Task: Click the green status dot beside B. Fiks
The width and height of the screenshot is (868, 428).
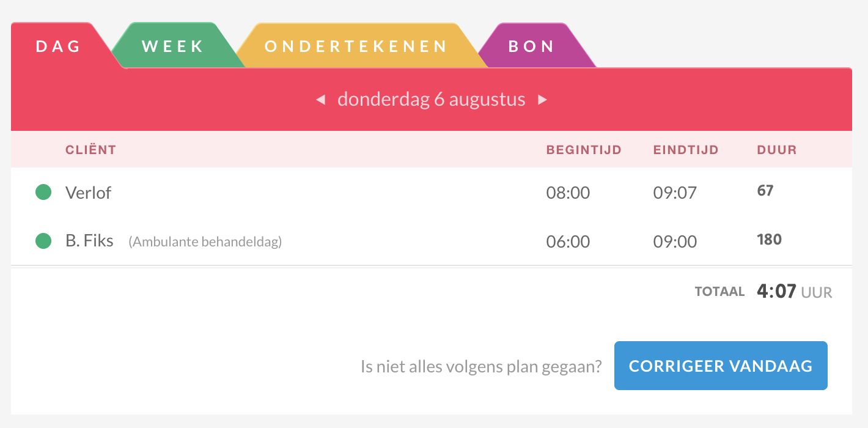Action: 43,241
